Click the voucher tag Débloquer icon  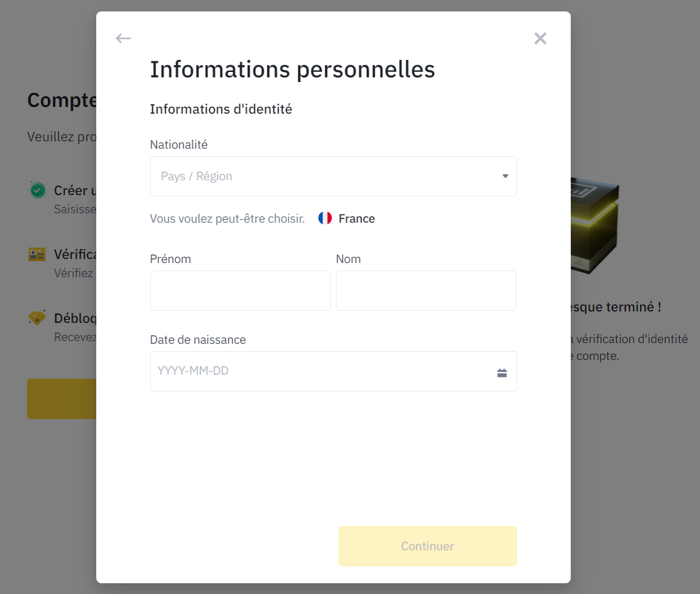pyautogui.click(x=37, y=318)
